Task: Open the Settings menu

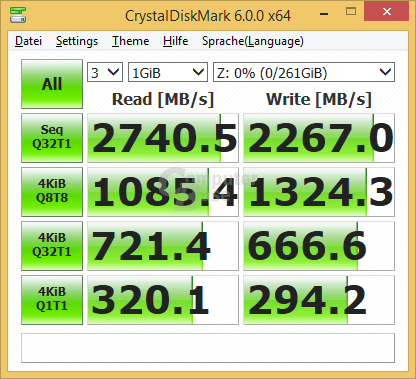Action: [77, 41]
